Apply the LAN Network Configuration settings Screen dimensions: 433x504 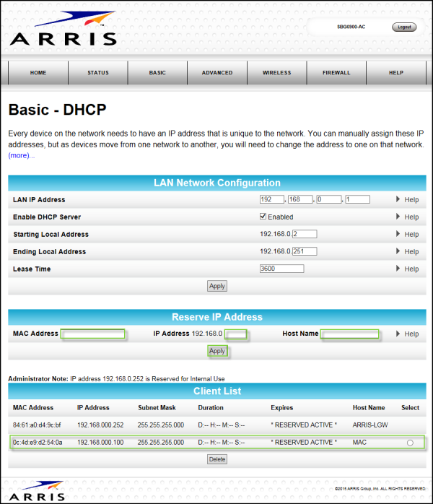click(217, 286)
